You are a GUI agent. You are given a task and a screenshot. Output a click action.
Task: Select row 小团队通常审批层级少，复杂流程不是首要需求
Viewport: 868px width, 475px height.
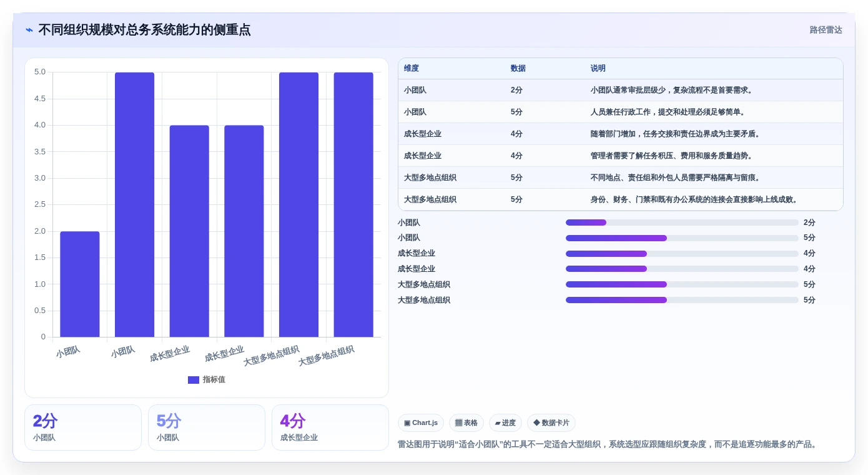pos(621,90)
